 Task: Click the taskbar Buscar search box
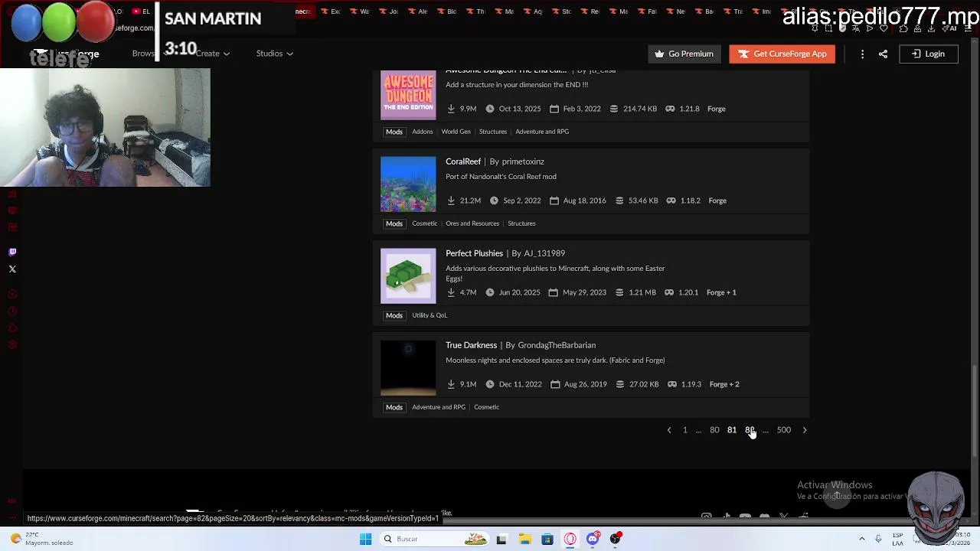434,539
